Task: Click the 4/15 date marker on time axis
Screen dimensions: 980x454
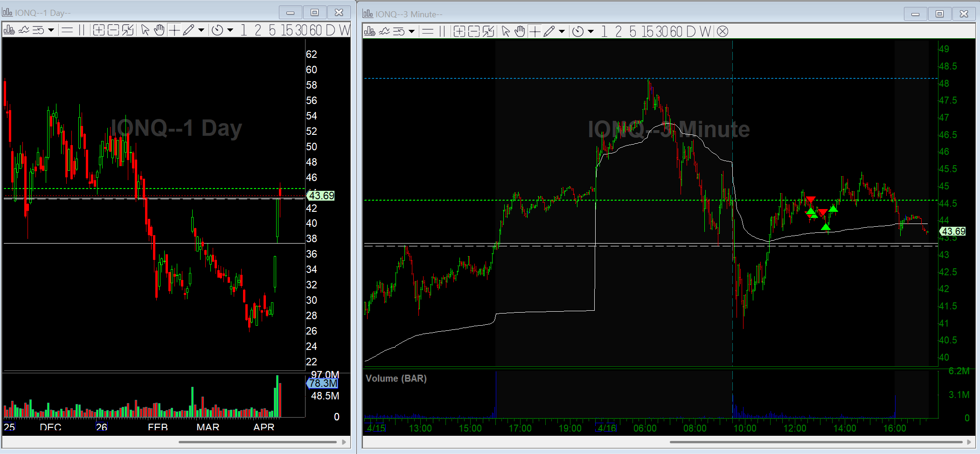Action: pos(375,428)
